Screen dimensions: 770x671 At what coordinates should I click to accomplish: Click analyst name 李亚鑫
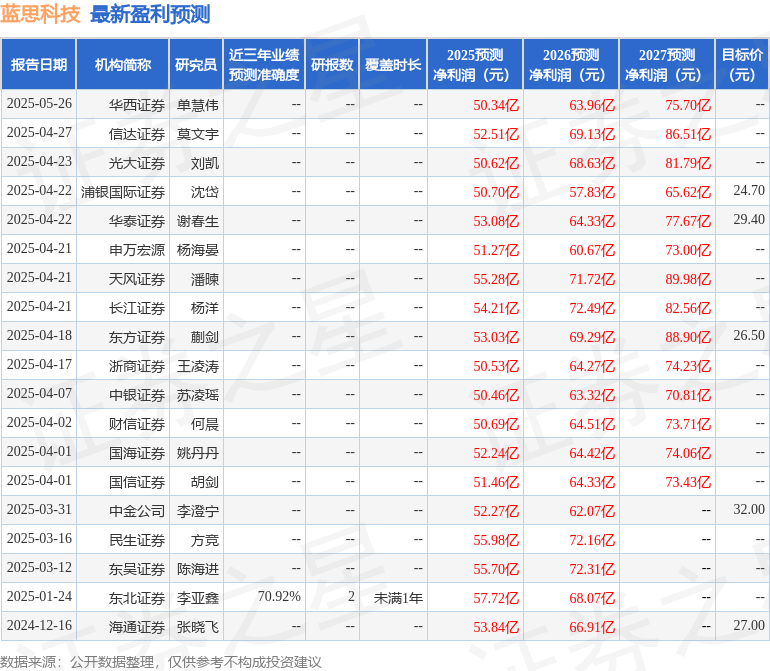coord(198,598)
